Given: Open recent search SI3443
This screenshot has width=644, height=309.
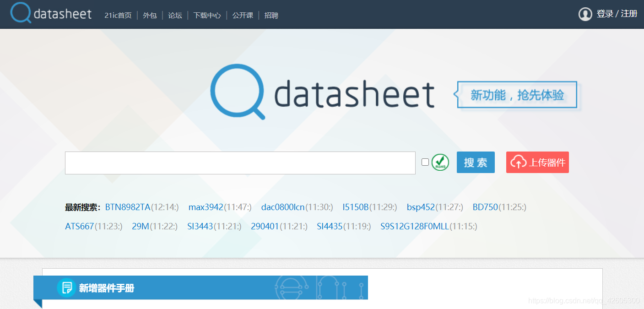Looking at the screenshot, I should point(200,227).
